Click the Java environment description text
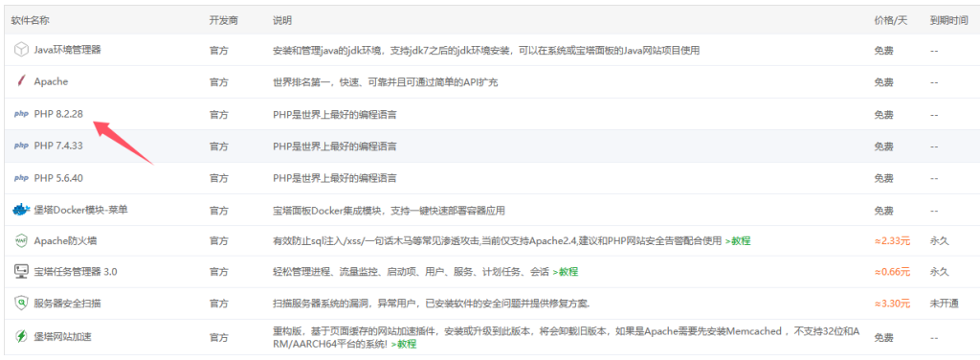The image size is (980, 360). point(486,50)
